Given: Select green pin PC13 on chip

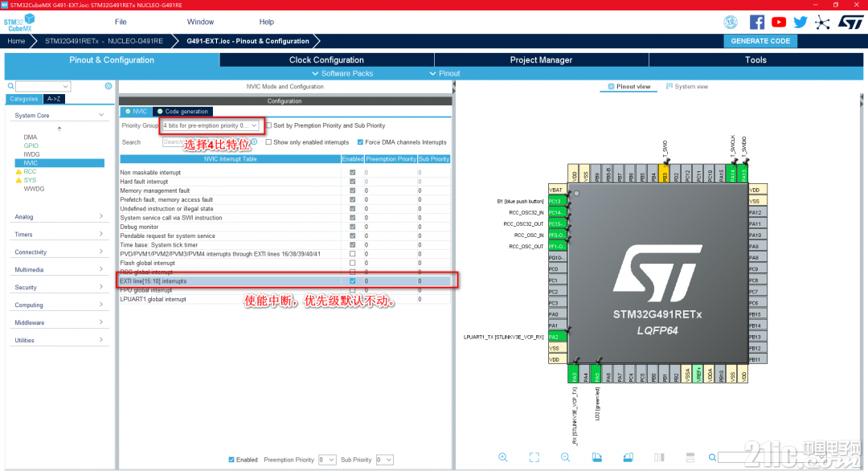Looking at the screenshot, I should coord(557,202).
